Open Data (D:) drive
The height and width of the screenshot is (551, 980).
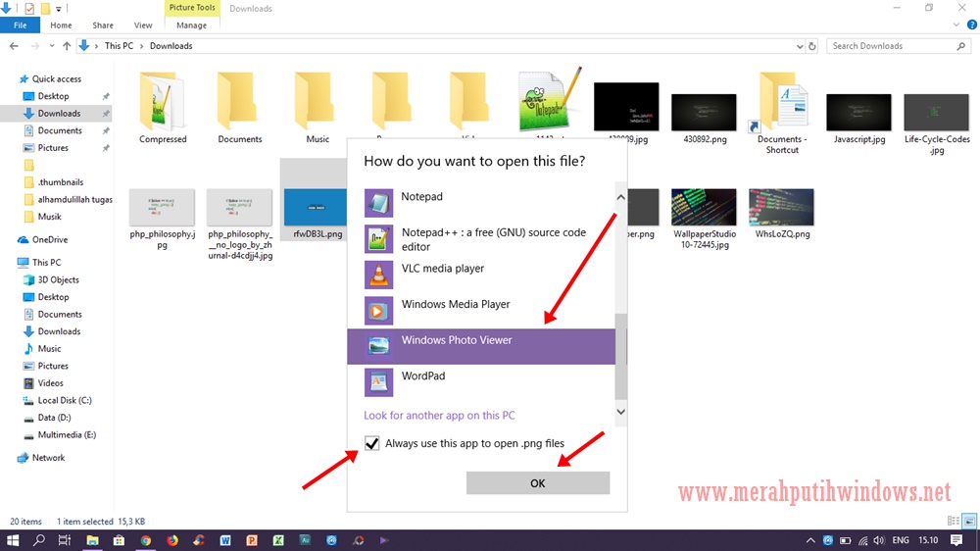click(54, 417)
